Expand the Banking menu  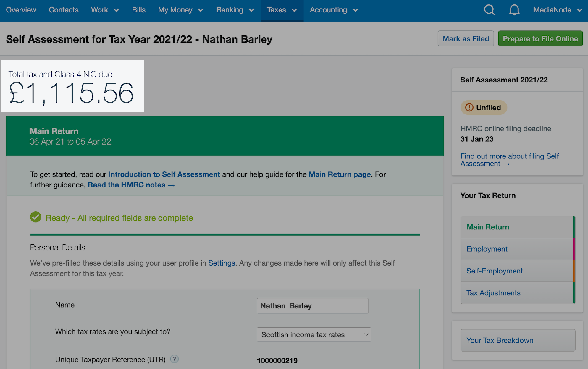[235, 10]
